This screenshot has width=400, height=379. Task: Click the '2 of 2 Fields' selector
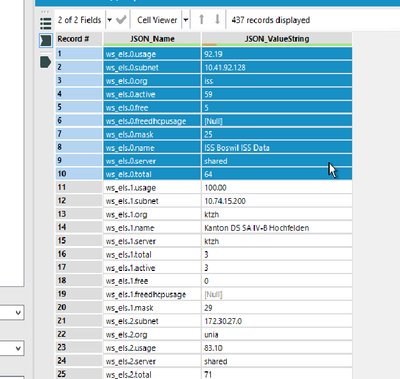pyautogui.click(x=79, y=20)
